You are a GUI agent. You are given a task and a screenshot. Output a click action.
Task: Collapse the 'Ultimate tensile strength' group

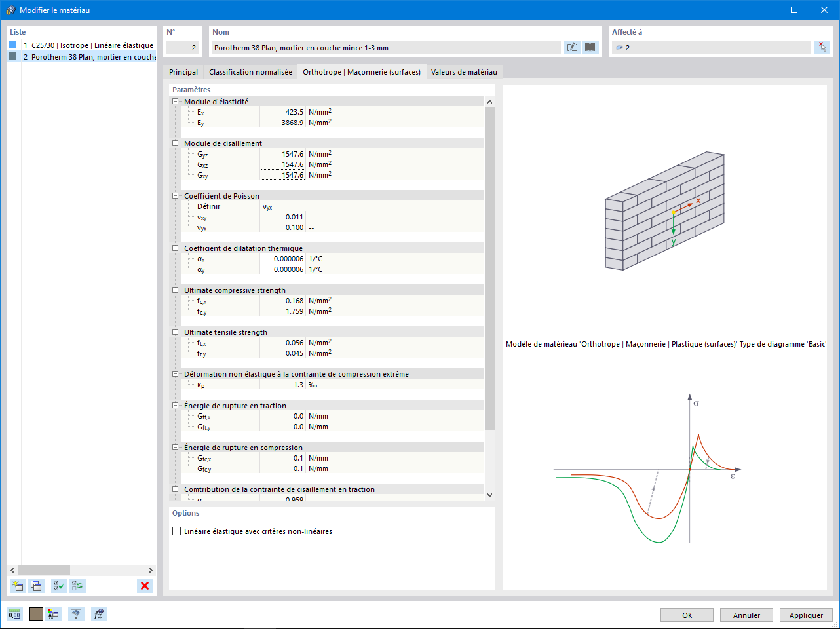pyautogui.click(x=176, y=332)
